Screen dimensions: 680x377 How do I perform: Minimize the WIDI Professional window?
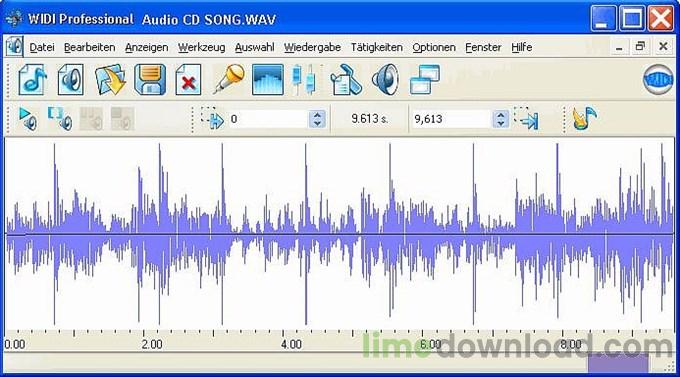(x=603, y=19)
